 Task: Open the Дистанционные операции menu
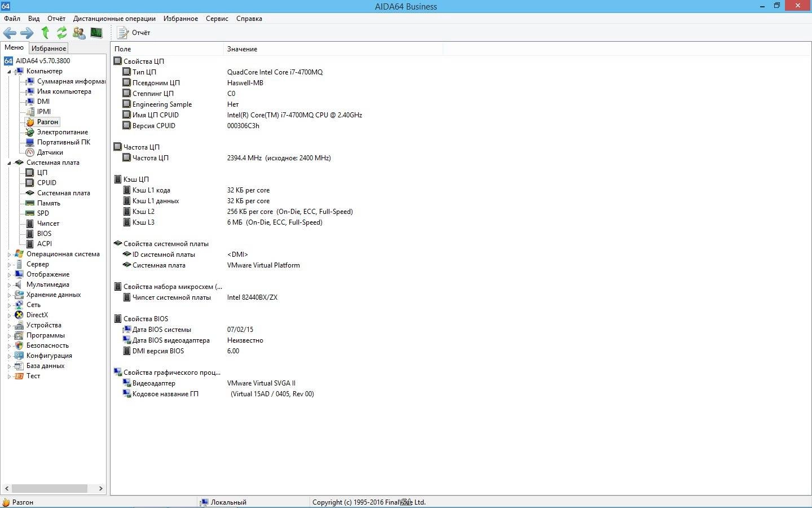coord(114,19)
